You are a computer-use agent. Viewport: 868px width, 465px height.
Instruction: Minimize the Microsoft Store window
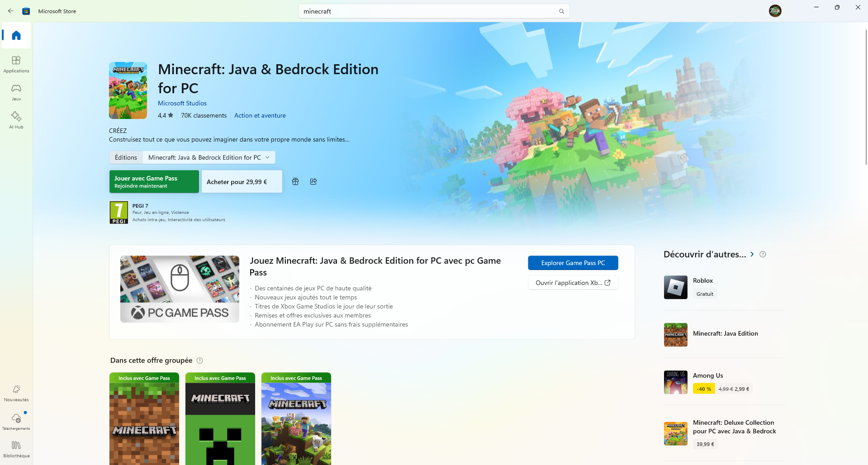click(816, 7)
